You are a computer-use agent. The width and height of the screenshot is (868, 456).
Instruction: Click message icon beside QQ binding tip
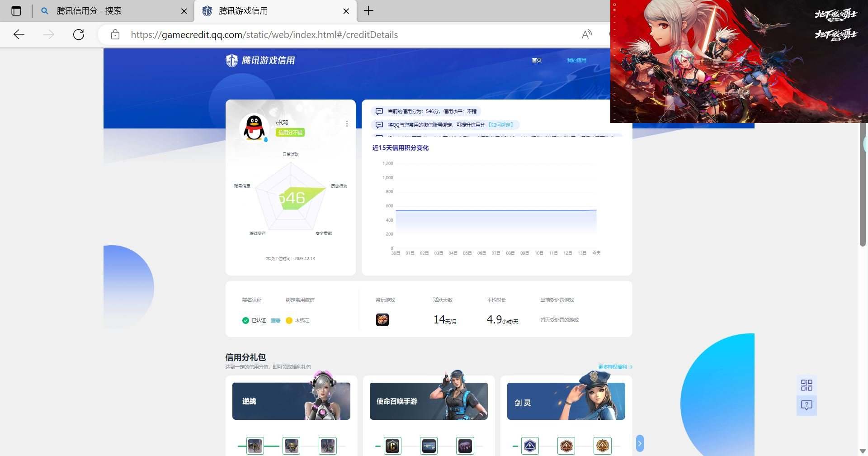click(x=379, y=125)
